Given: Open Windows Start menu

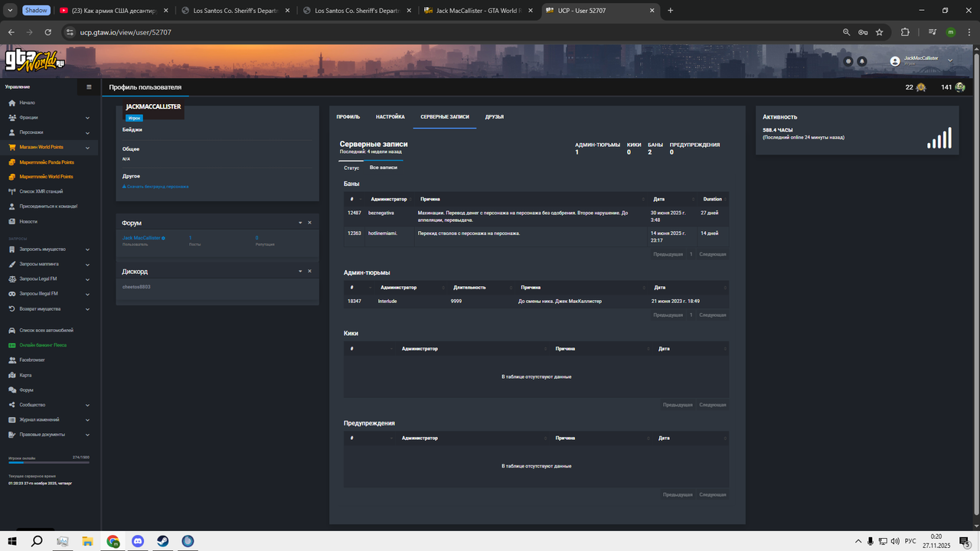Looking at the screenshot, I should (12, 541).
